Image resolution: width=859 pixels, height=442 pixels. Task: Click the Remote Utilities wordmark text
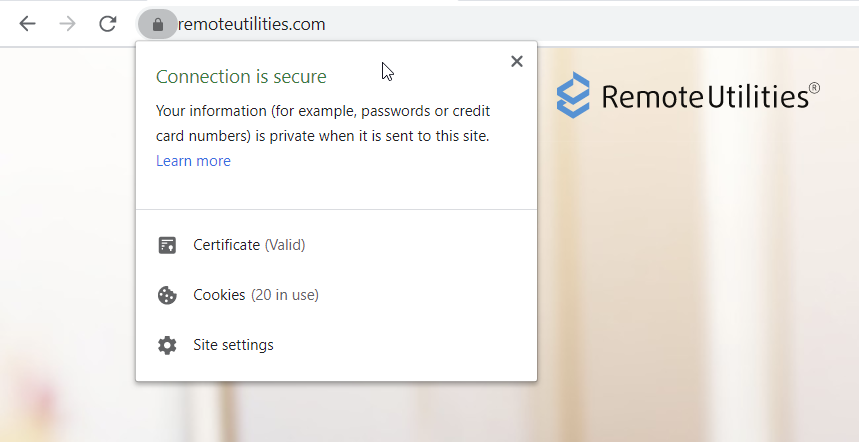pyautogui.click(x=710, y=97)
